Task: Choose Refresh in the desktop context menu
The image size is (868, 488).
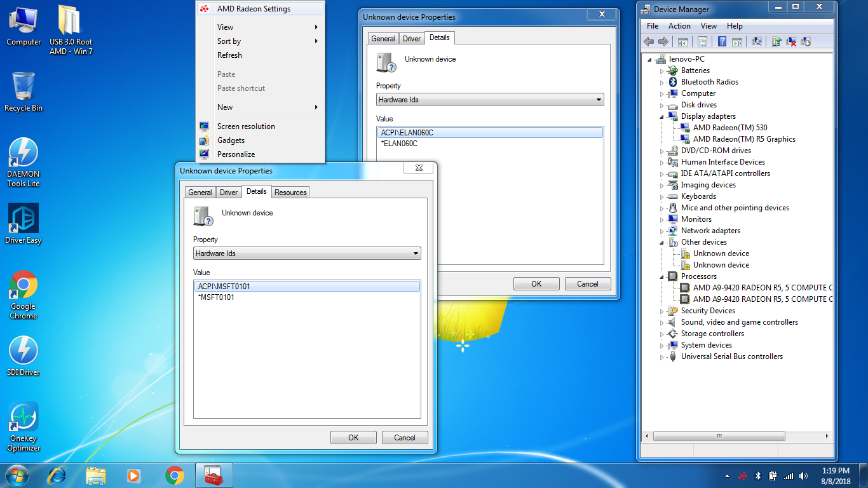Action: (261, 55)
